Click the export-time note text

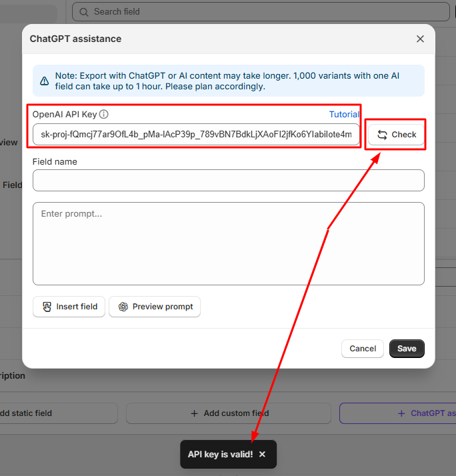click(x=227, y=81)
